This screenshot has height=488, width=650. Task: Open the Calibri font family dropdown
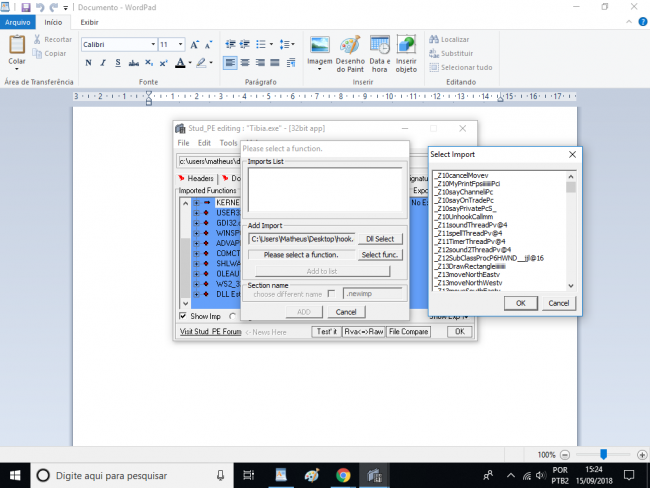click(x=153, y=44)
